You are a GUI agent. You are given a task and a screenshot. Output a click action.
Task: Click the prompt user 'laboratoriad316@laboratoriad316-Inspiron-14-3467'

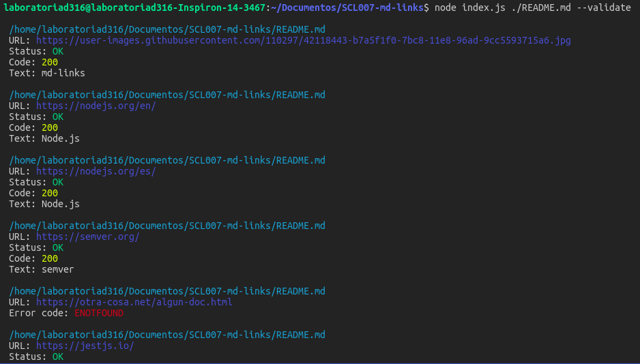pyautogui.click(x=134, y=7)
